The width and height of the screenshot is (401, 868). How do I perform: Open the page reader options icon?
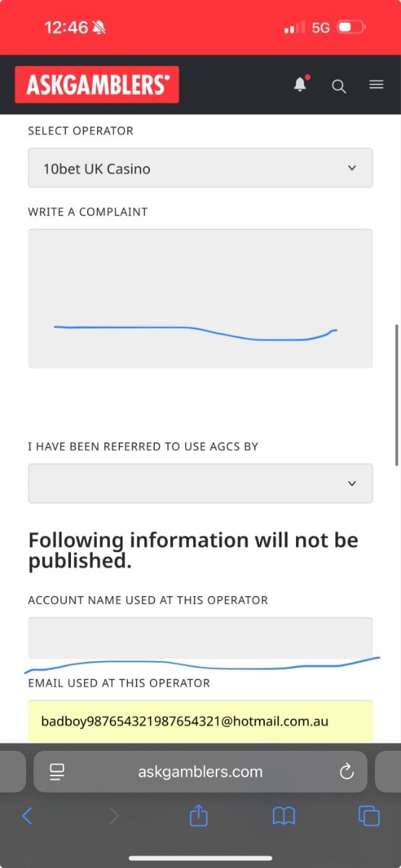[x=57, y=772]
